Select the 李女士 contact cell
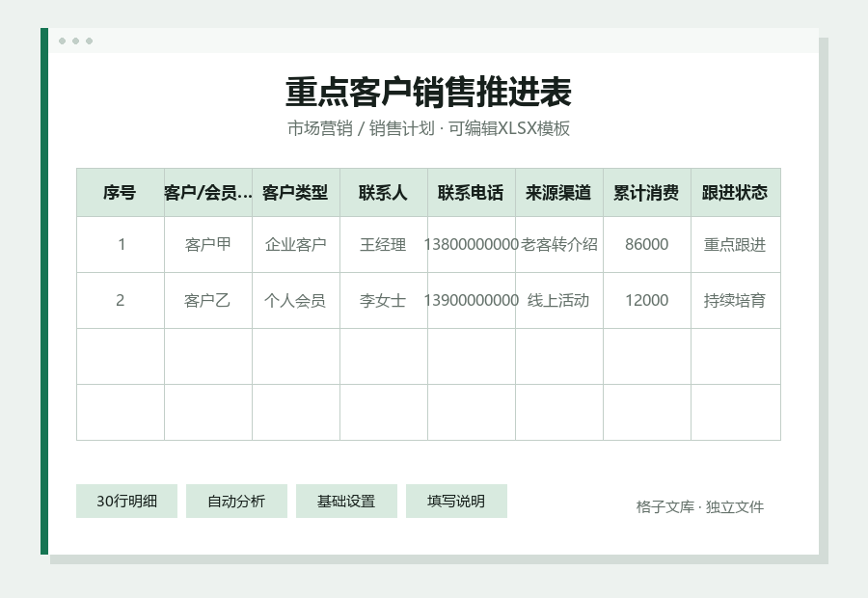This screenshot has height=598, width=868. 384,300
